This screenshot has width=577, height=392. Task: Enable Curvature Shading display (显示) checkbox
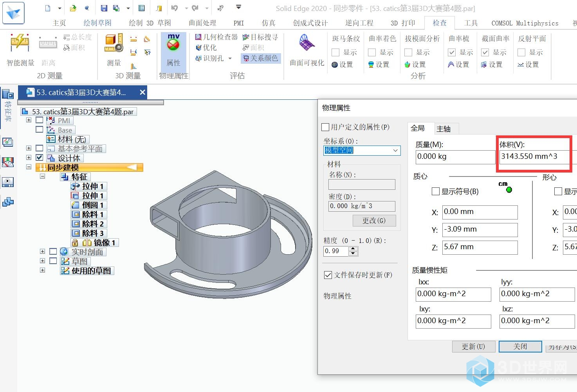coord(372,52)
